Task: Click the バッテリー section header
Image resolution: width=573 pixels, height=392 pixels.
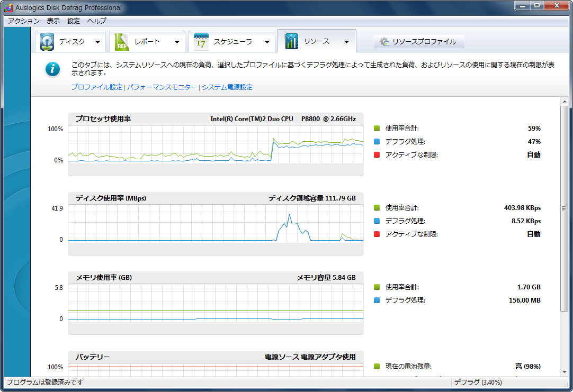Action: click(93, 357)
